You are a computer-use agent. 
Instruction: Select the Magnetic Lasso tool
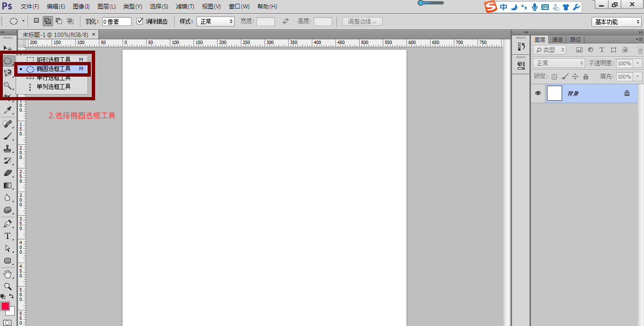[8, 73]
